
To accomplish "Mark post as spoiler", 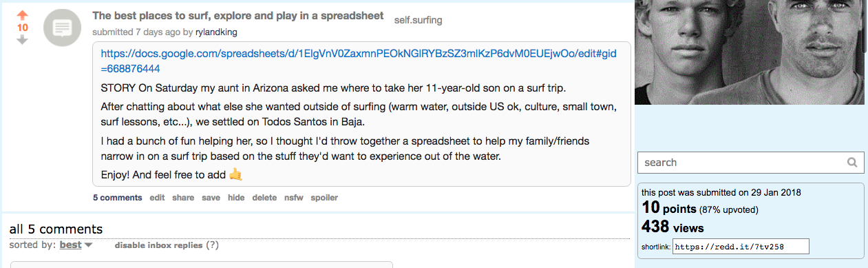I will [x=324, y=198].
